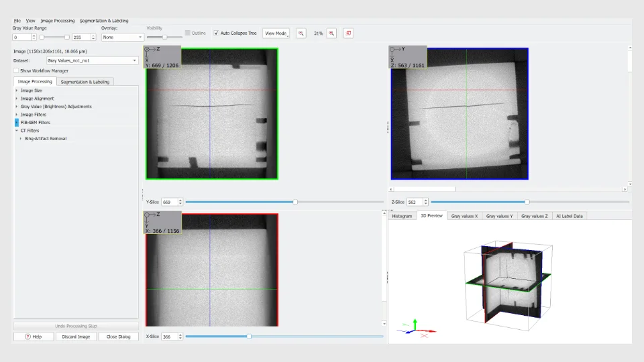Click the Help button
Image resolution: width=644 pixels, height=362 pixels.
point(34,337)
